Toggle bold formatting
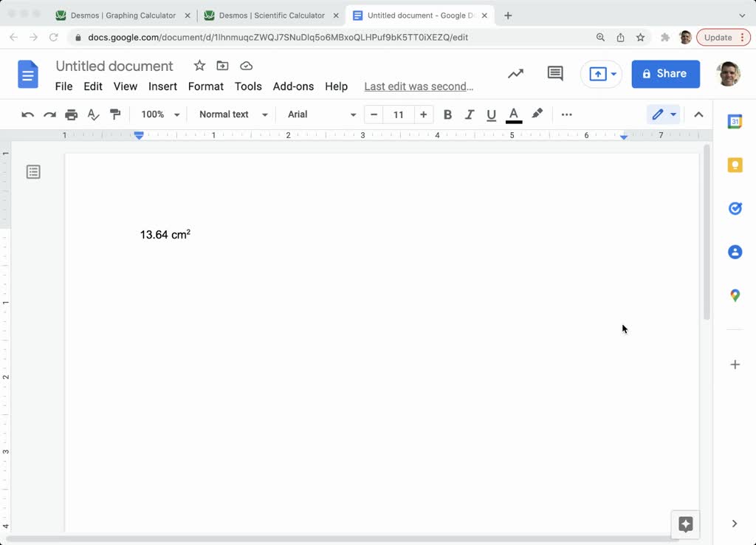This screenshot has width=756, height=545. pos(447,114)
